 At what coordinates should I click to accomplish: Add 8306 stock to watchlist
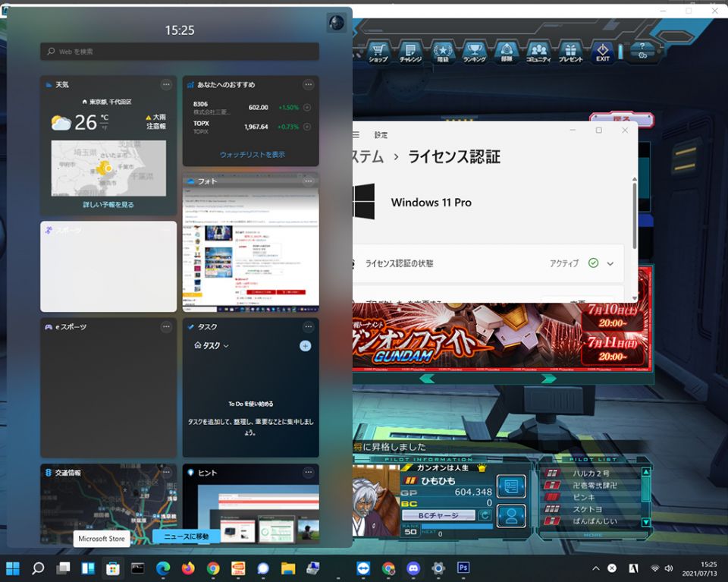[x=306, y=108]
